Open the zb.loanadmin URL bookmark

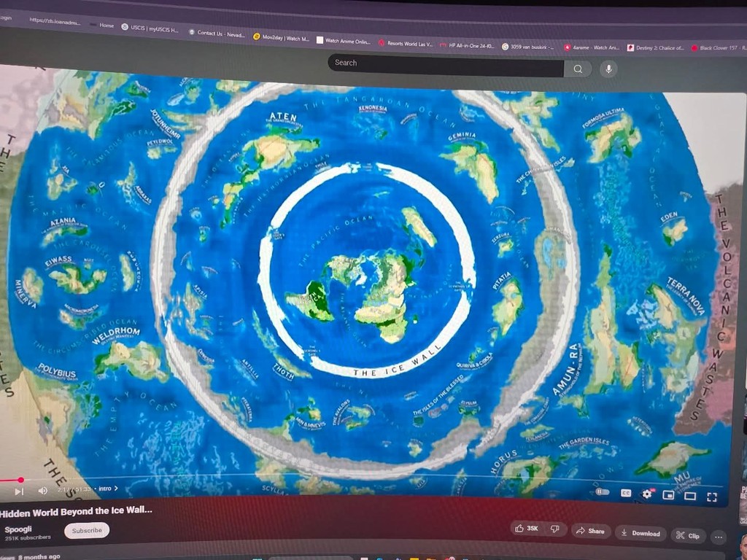(55, 21)
